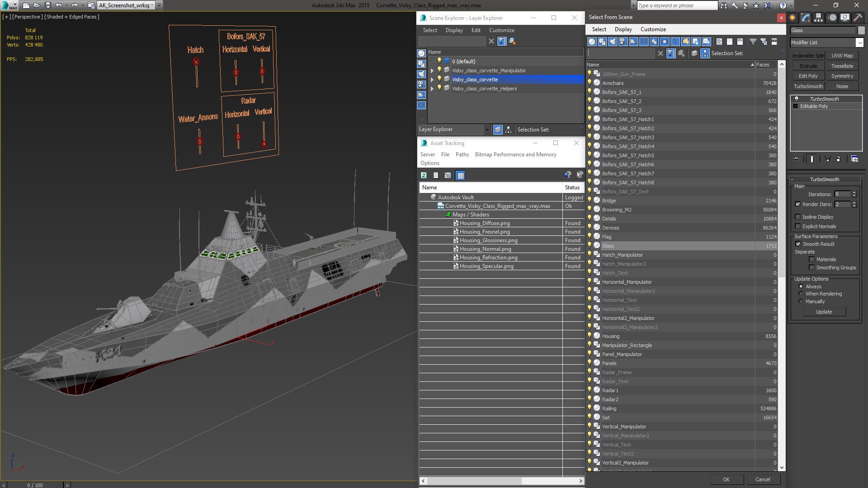
Task: Open Display menu in Select From Scene
Action: point(623,29)
